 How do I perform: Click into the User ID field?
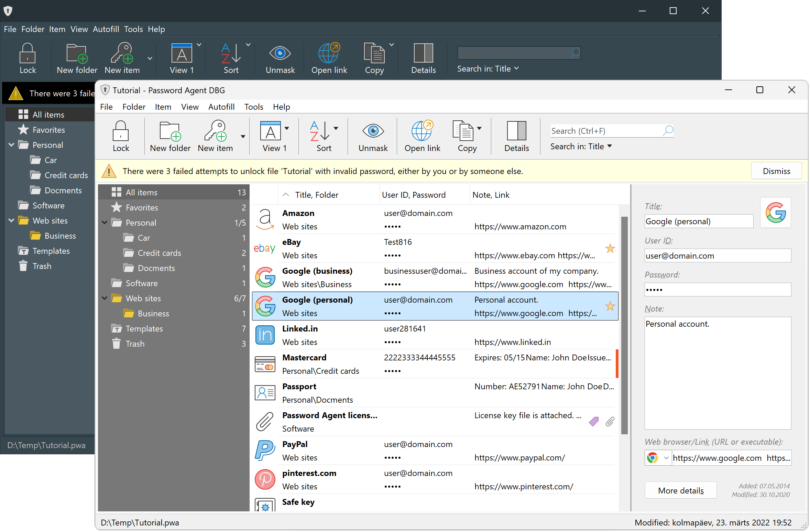coord(718,256)
